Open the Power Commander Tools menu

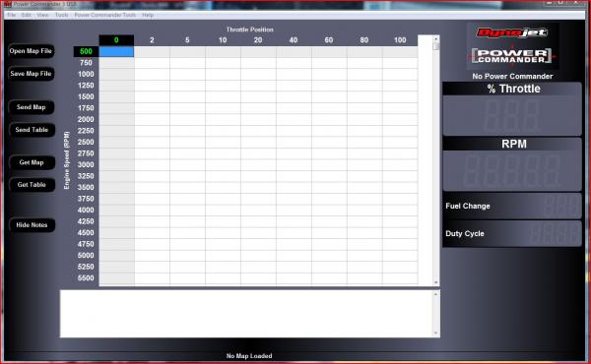(104, 15)
